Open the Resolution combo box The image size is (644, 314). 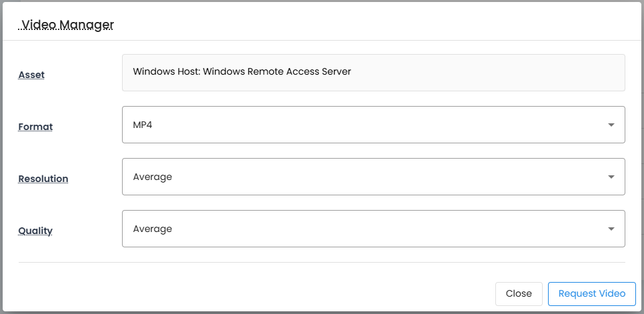point(373,177)
